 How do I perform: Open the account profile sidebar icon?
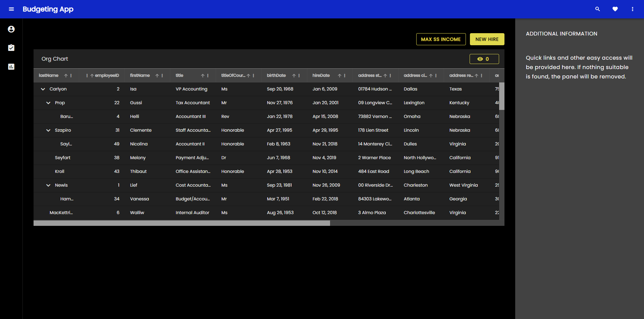pyautogui.click(x=11, y=29)
